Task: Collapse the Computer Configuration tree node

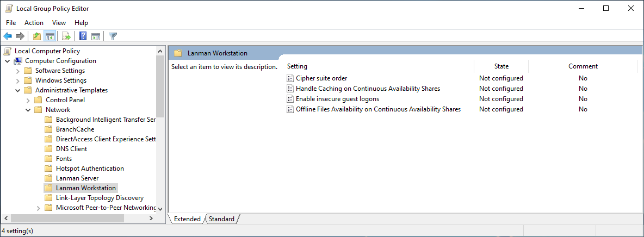Action: tap(8, 61)
